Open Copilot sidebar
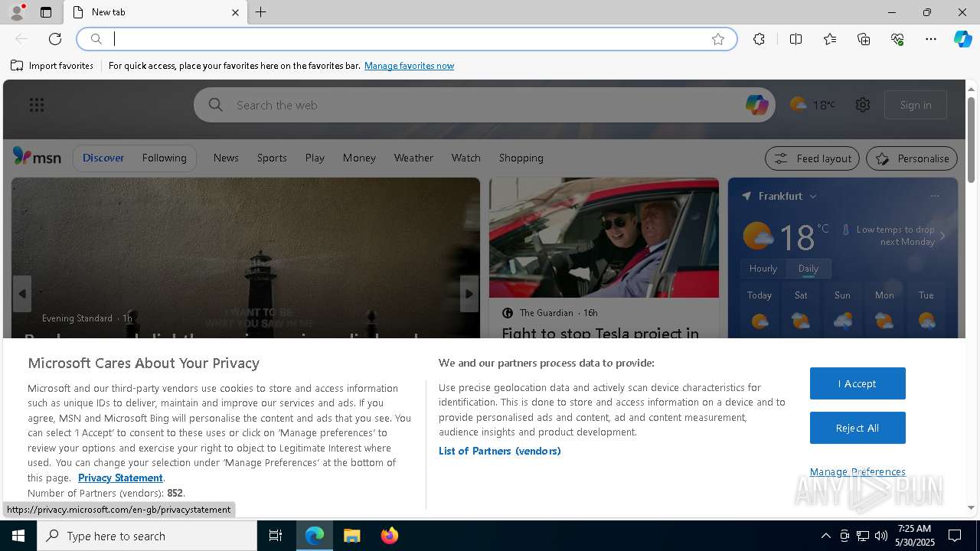Viewport: 980px width, 551px height. click(x=962, y=39)
